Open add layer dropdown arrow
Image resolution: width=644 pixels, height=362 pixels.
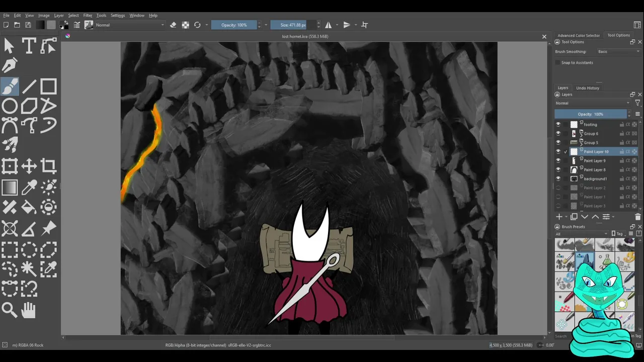click(x=566, y=217)
